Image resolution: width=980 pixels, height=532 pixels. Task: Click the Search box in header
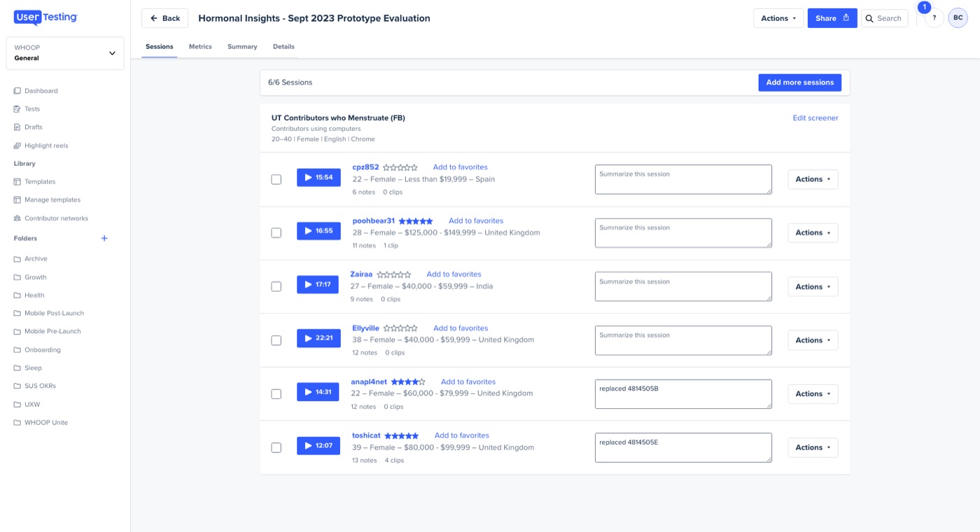pos(884,18)
